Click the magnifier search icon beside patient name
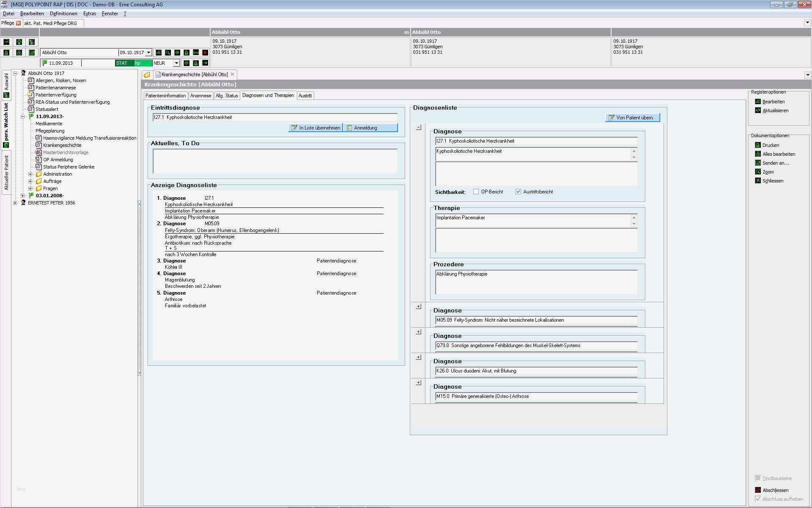 pyautogui.click(x=168, y=52)
